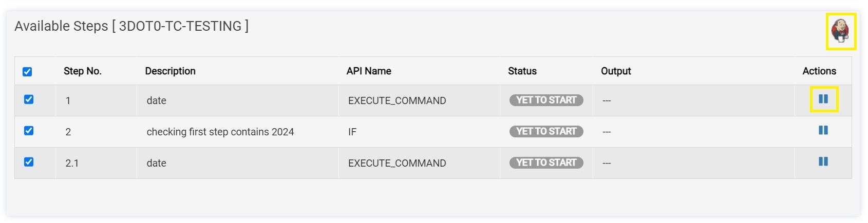Uncheck the checkbox for step 1
Image resolution: width=868 pixels, height=223 pixels.
click(29, 99)
